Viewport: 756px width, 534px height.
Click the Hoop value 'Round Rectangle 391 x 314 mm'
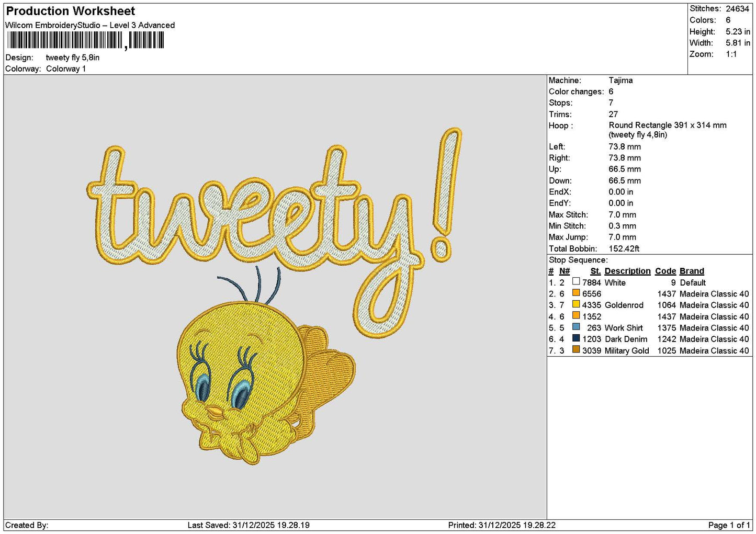pyautogui.click(x=668, y=126)
